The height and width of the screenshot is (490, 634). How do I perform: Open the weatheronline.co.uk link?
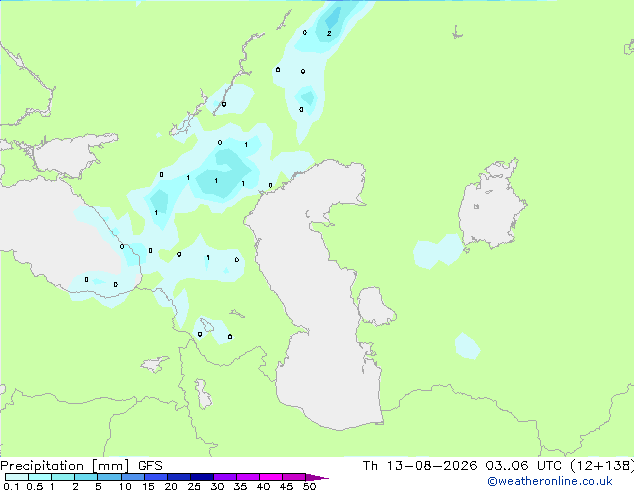coord(550,481)
